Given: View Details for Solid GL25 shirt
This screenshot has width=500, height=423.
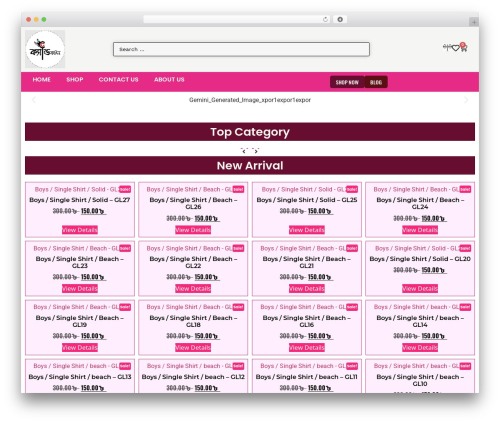Looking at the screenshot, I should 307,230.
